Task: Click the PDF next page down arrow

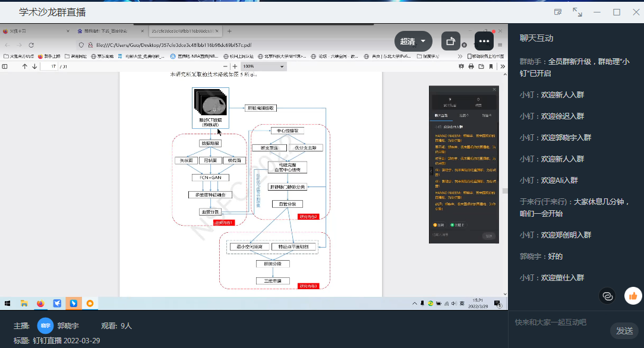Action: tap(34, 67)
